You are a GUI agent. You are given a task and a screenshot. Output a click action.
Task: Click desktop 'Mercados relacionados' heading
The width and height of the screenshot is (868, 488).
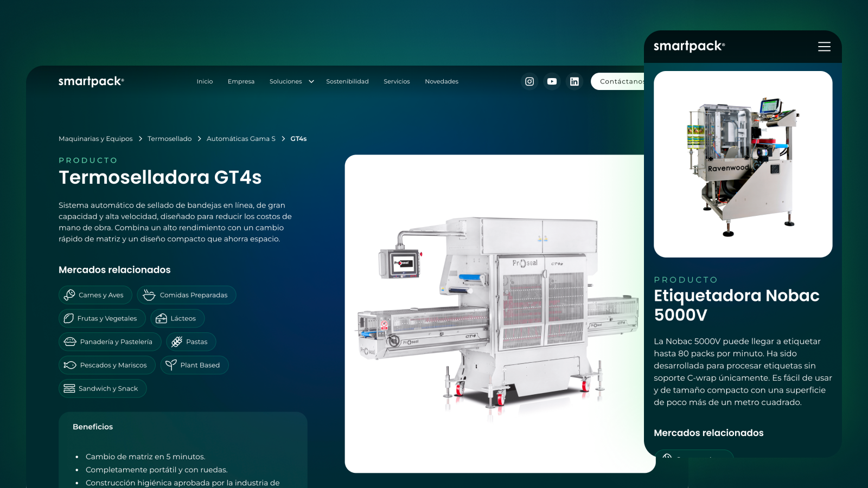(x=114, y=269)
